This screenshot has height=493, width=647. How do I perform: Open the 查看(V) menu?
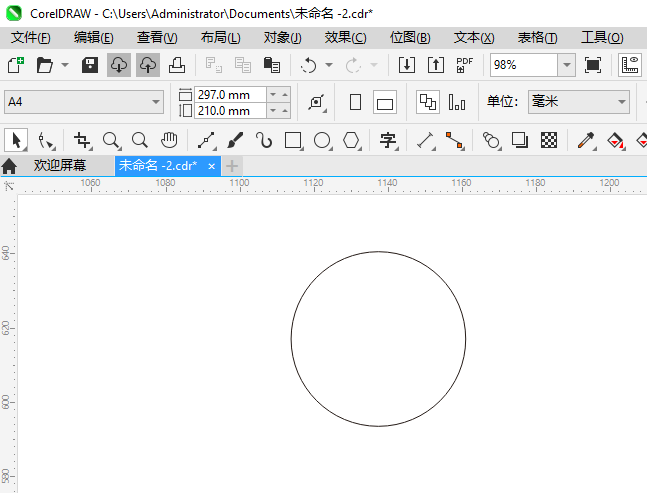click(x=157, y=38)
